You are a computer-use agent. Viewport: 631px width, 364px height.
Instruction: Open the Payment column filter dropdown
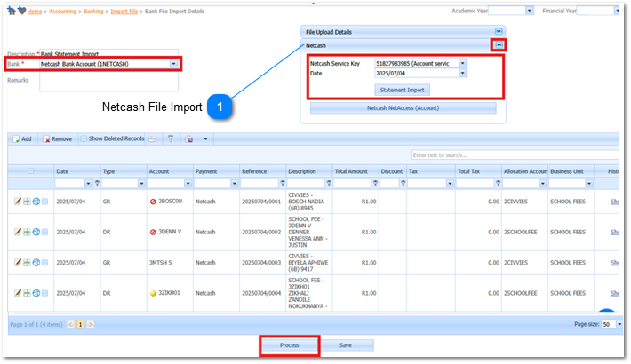tap(235, 184)
